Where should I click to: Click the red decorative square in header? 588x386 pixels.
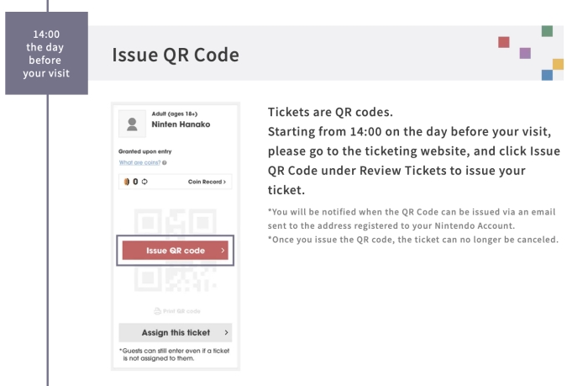point(504,42)
